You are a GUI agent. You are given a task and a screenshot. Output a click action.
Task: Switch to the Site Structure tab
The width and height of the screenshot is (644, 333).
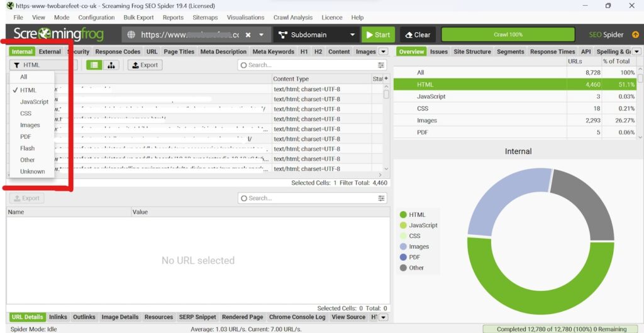(x=472, y=52)
